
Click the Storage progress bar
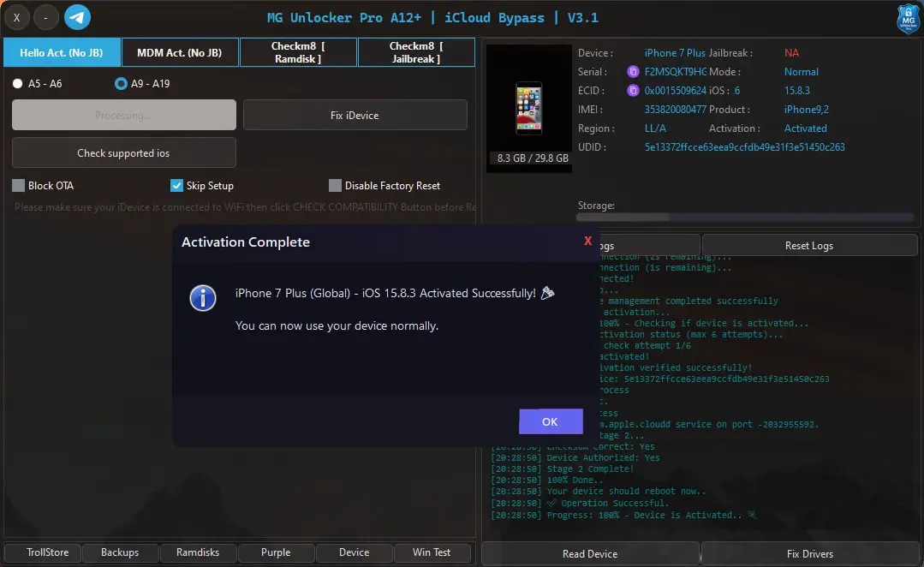click(745, 218)
